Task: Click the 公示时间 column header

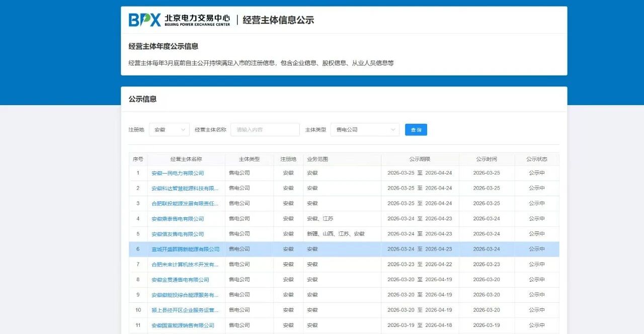Action: 487,159
